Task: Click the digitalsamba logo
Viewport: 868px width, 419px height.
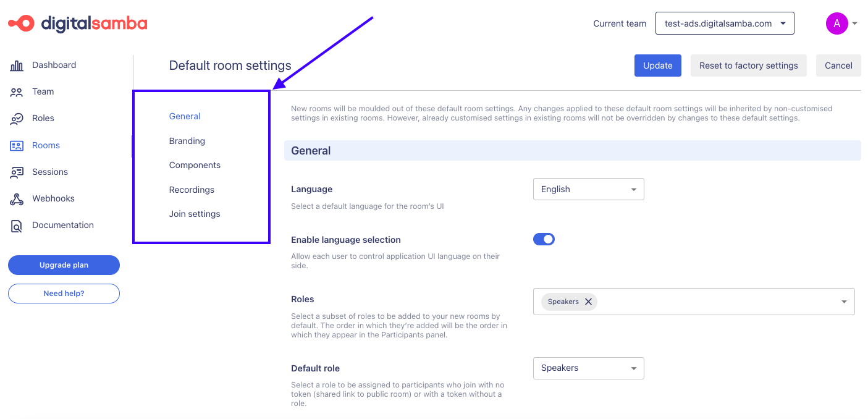Action: coord(77,23)
